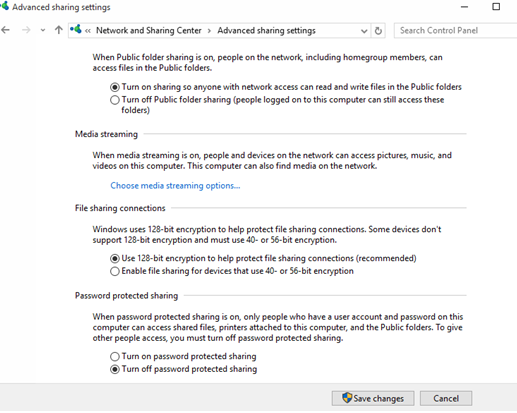Minimize the Advanced sharing settings window
Viewport: 517px width, 413px height.
point(464,7)
